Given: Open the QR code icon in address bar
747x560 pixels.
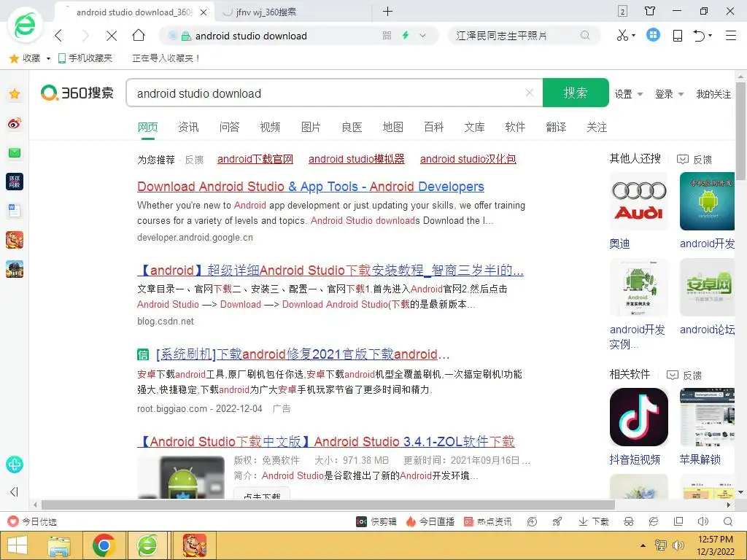Looking at the screenshot, I should (x=387, y=35).
